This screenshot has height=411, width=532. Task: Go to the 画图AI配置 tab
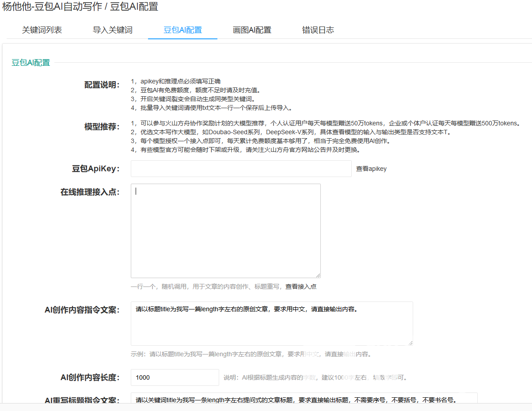[252, 30]
